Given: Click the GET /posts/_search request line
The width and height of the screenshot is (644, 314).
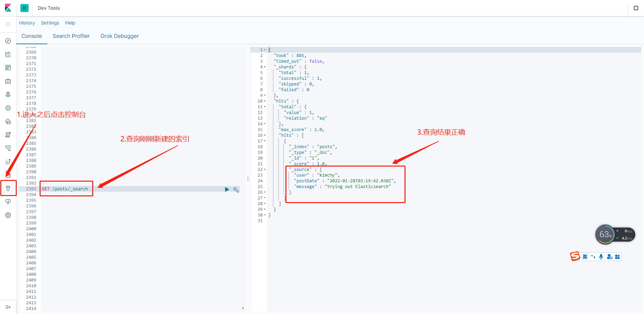Looking at the screenshot, I should pyautogui.click(x=65, y=189).
